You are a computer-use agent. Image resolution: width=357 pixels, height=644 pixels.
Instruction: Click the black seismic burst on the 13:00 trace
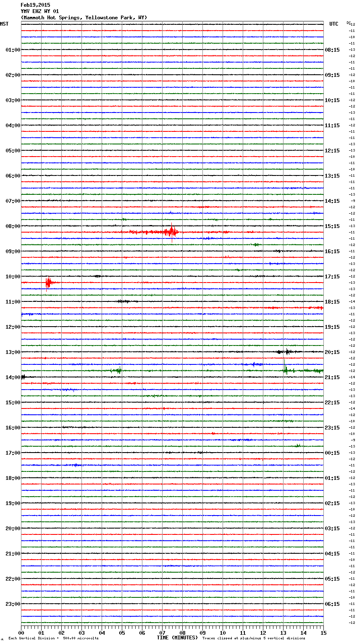coord(287,352)
